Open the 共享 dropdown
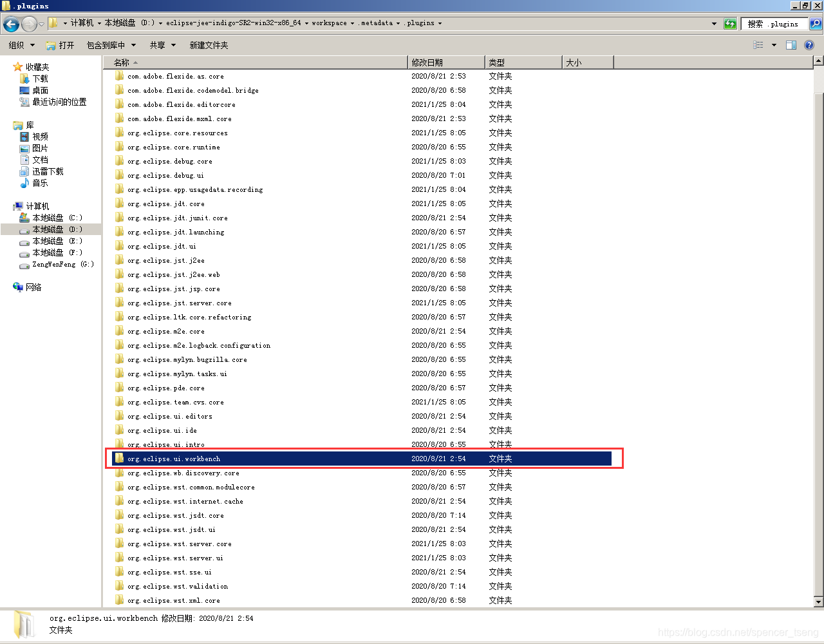The image size is (824, 644). (x=162, y=45)
